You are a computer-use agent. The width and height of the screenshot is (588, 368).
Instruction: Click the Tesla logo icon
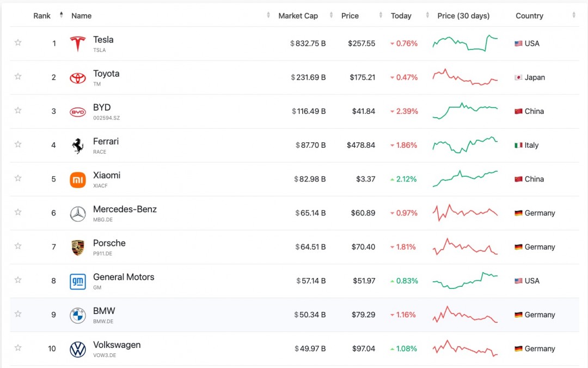coord(78,44)
